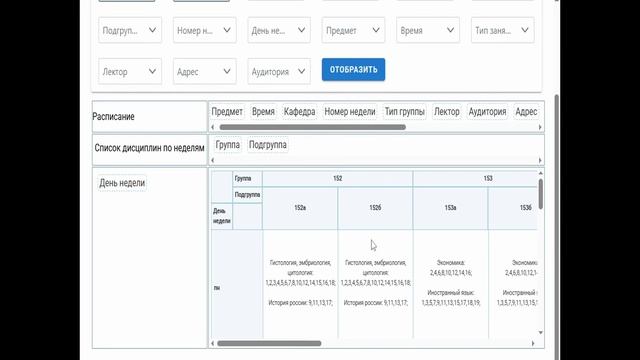Click the 153 group header cell
The width and height of the screenshot is (640, 360).
[475, 179]
